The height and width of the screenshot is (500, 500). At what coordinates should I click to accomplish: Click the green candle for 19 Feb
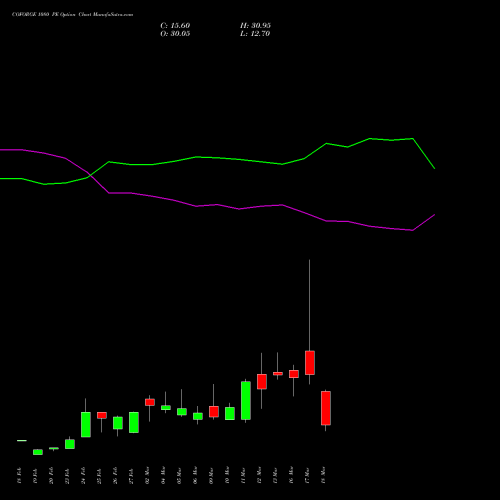click(38, 452)
